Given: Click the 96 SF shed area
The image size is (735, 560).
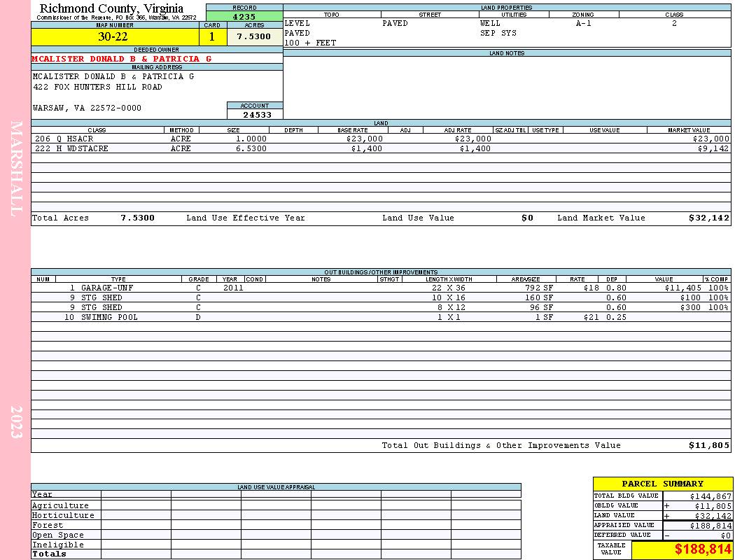Looking at the screenshot, I should point(542,308).
